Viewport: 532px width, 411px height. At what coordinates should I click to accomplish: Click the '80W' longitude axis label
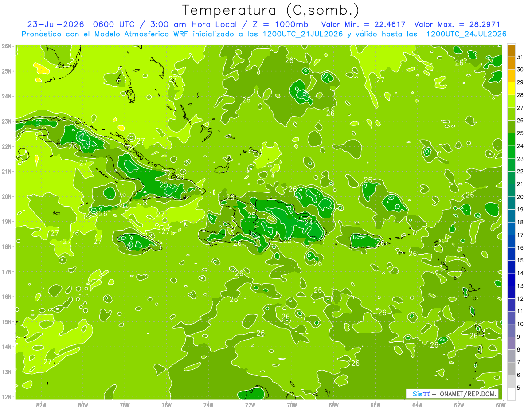[82, 405]
